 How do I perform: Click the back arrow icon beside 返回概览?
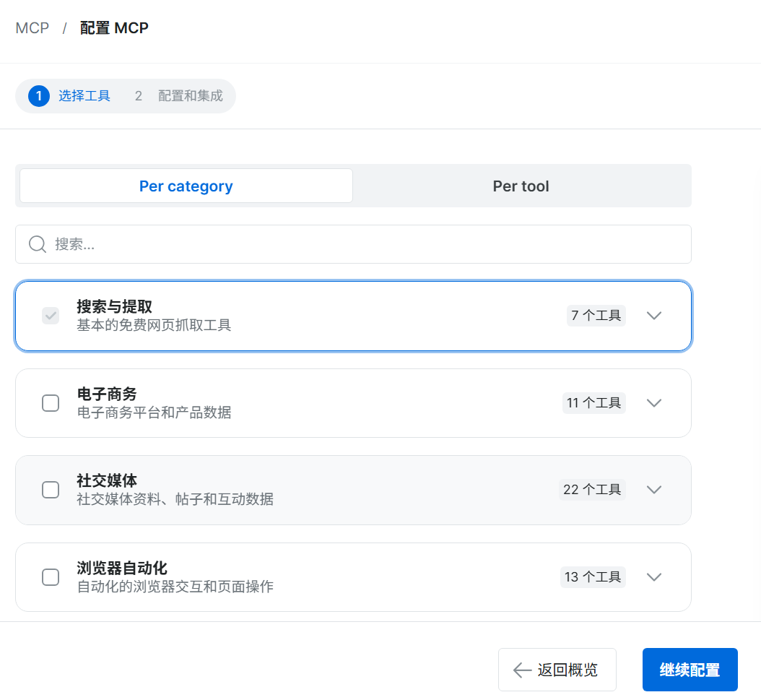(522, 670)
